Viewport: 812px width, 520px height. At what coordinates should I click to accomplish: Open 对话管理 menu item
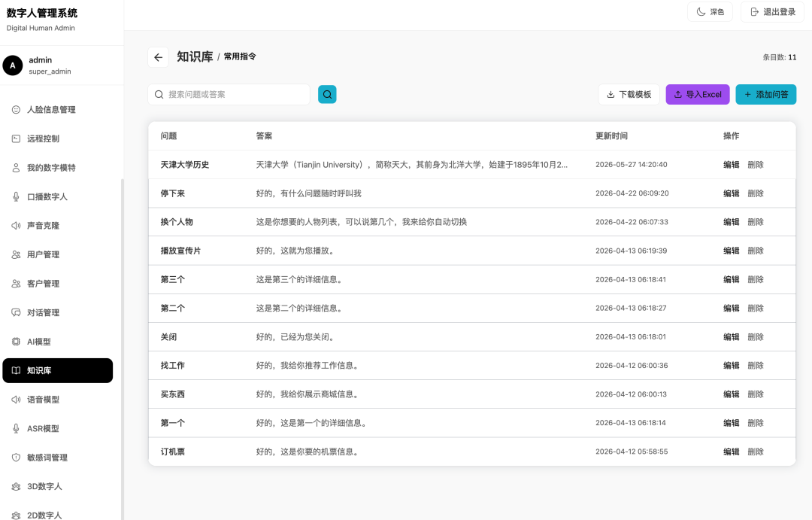57,312
